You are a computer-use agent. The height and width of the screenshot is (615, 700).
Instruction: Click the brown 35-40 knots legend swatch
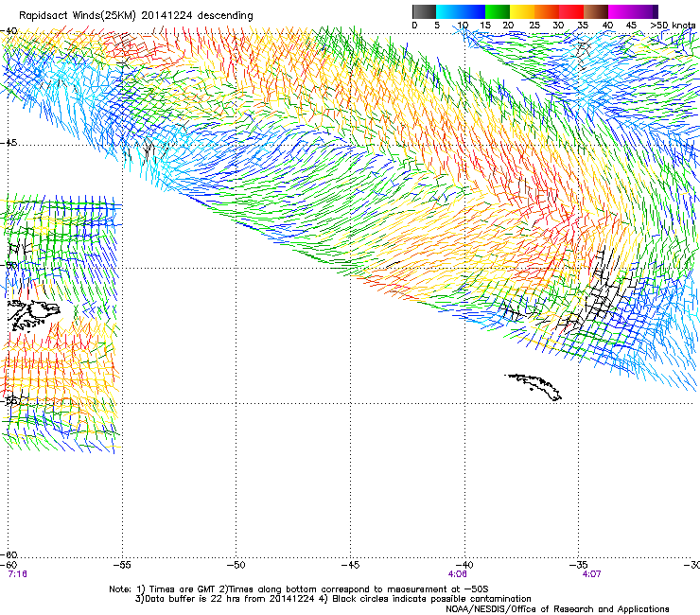coord(596,11)
